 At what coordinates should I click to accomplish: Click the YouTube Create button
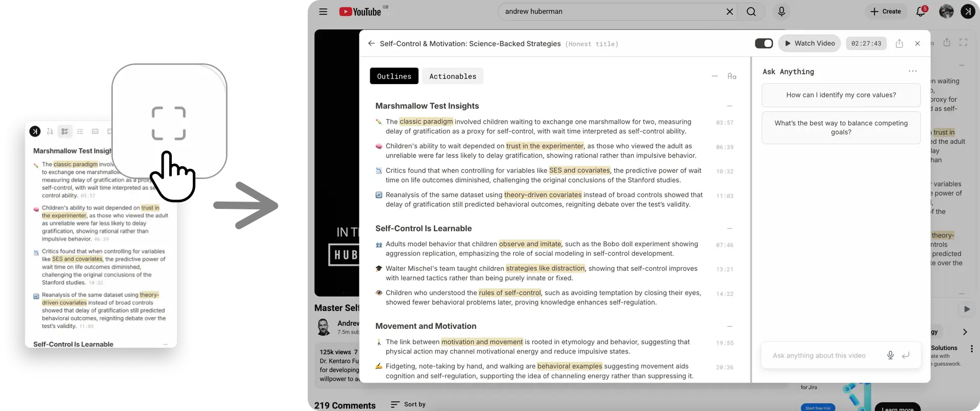click(x=886, y=11)
